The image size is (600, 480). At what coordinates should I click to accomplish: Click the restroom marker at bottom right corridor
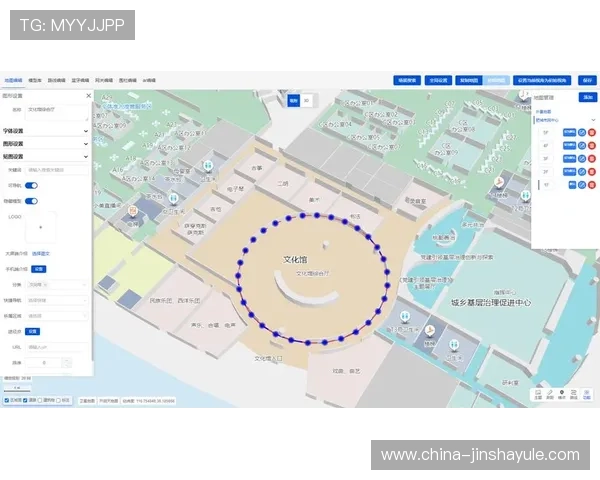pos(454,345)
